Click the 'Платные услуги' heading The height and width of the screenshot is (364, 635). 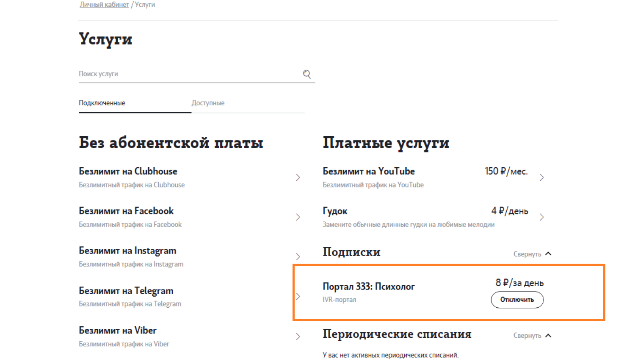pos(386,143)
